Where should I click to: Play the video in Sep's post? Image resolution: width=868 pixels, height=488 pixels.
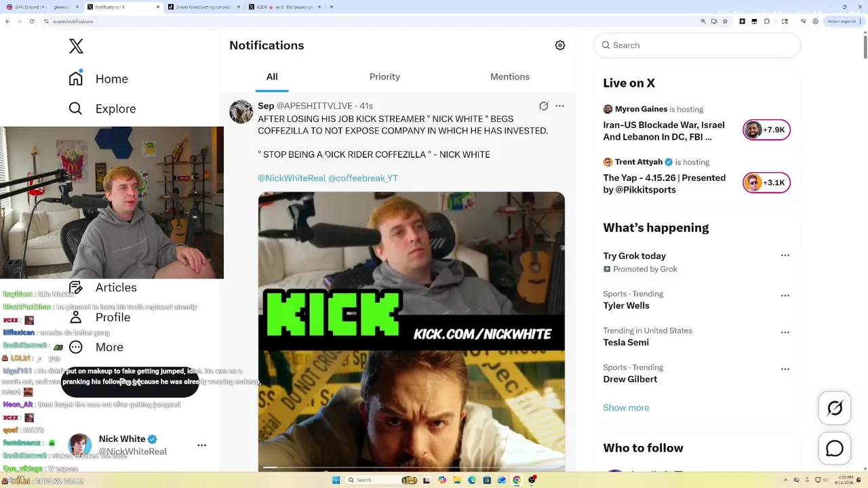pyautogui.click(x=411, y=332)
